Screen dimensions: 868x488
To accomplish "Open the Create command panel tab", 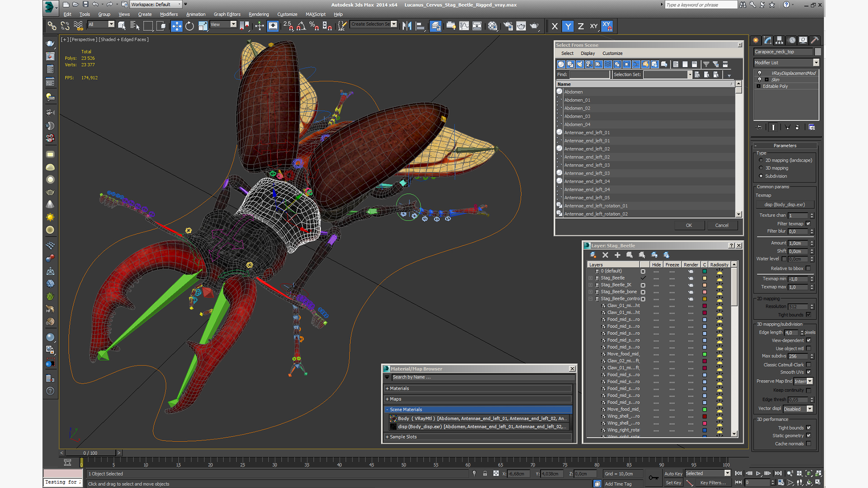I will tap(756, 40).
